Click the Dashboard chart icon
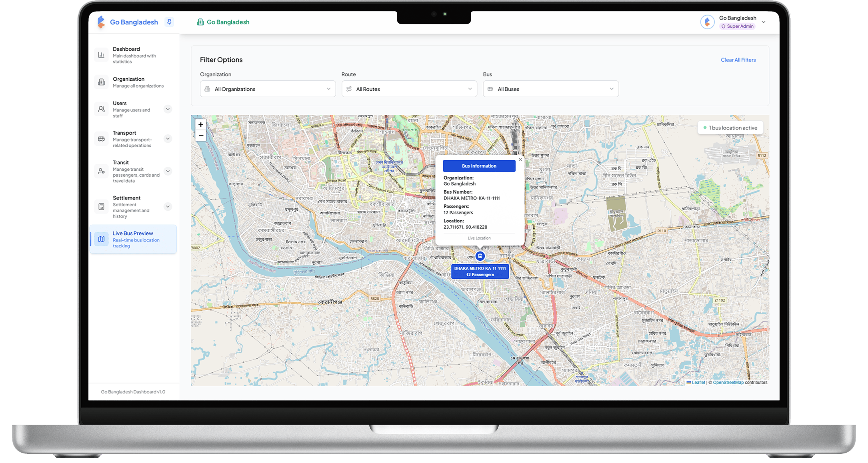Viewport: 868px width, 463px height. tap(102, 55)
